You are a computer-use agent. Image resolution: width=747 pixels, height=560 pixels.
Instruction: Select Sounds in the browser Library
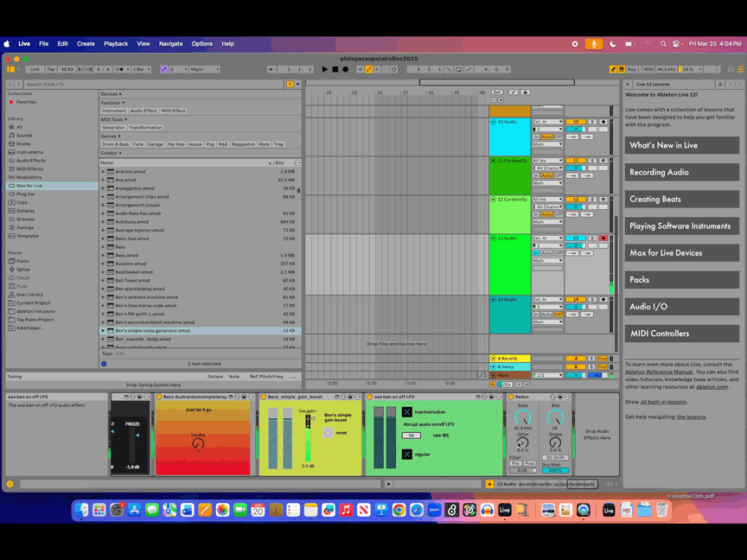click(24, 136)
